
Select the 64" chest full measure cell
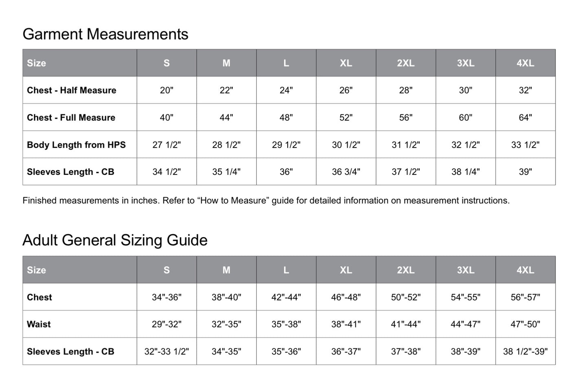point(525,118)
